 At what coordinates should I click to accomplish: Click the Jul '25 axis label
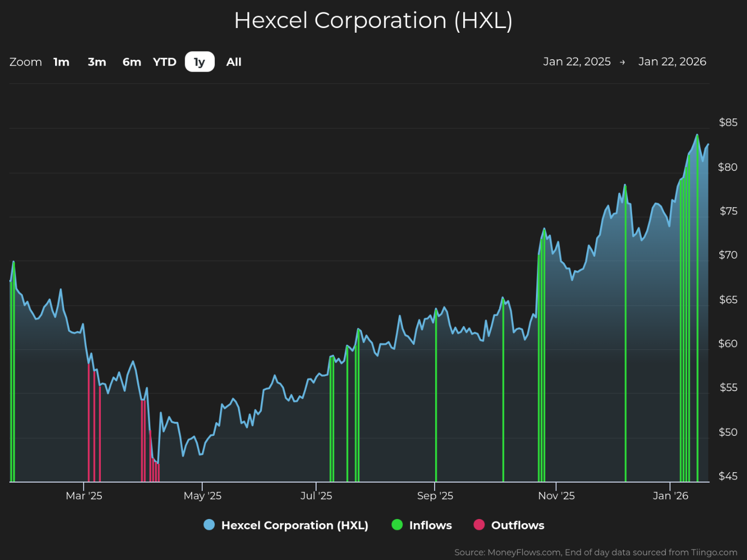click(x=316, y=496)
